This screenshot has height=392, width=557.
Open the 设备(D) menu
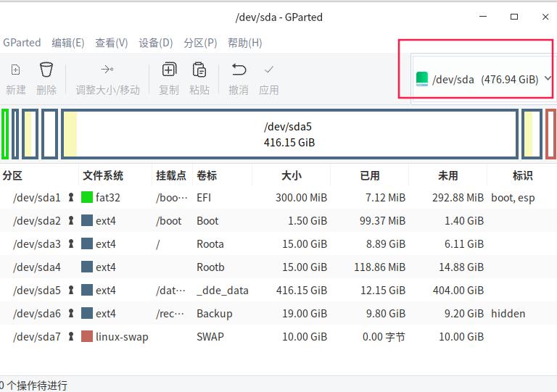[x=156, y=43]
